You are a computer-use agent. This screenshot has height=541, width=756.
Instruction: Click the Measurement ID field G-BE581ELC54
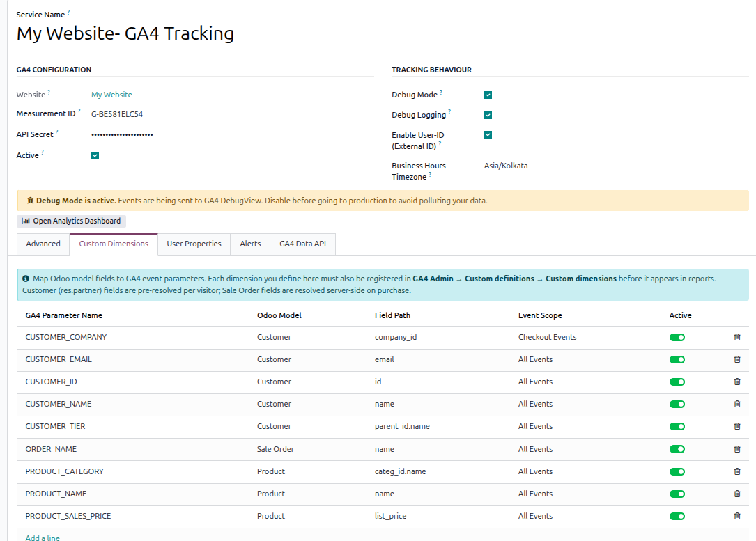point(117,114)
